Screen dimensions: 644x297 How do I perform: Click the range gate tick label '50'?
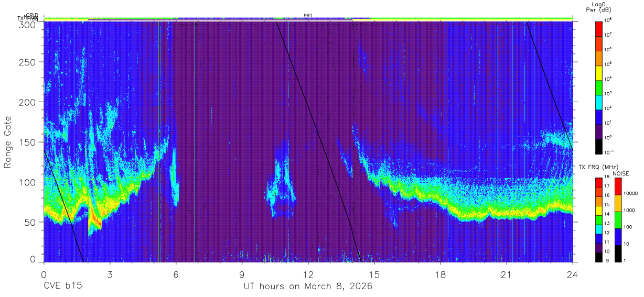31,222
